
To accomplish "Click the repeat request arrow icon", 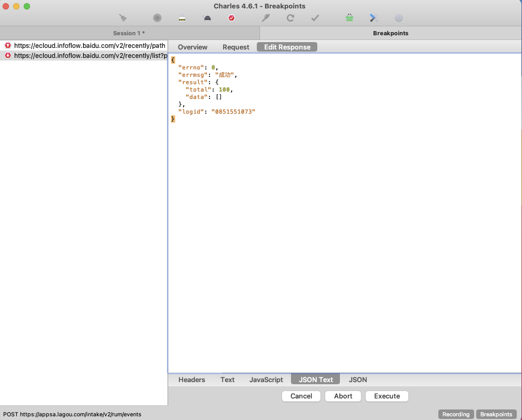I will pos(290,18).
